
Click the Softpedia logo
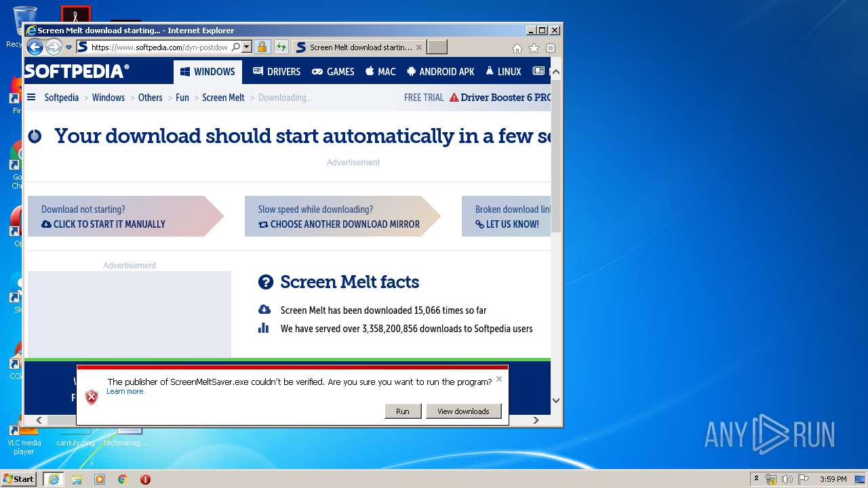coord(77,71)
